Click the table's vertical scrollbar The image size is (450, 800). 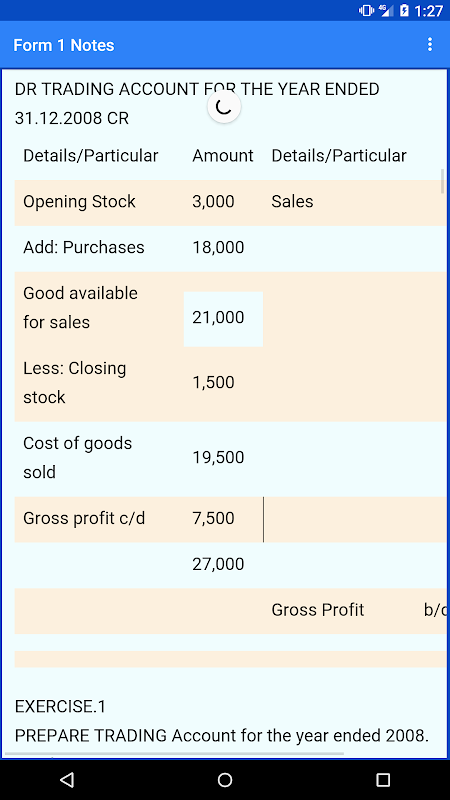(x=442, y=181)
